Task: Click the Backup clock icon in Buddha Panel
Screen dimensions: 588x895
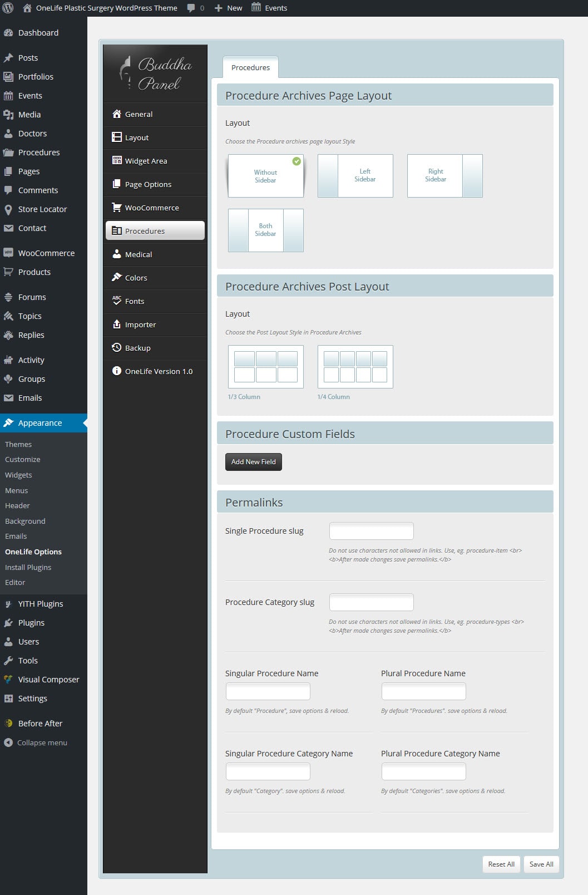Action: coord(117,348)
